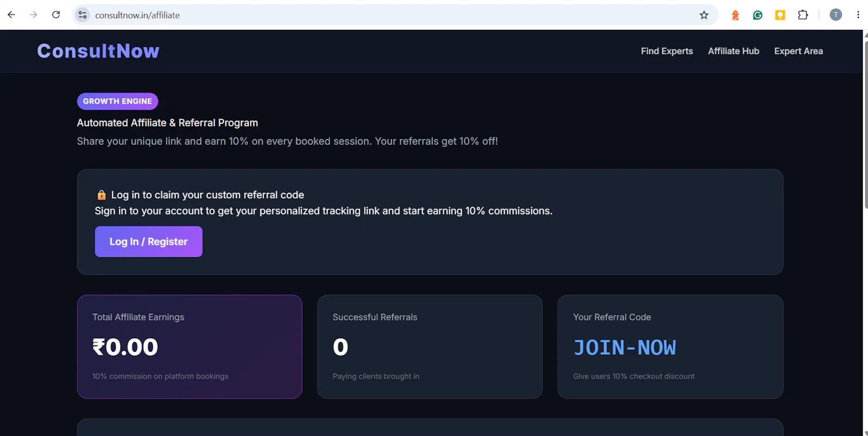Go to ConsultNow home logo
The image size is (868, 436).
point(98,51)
